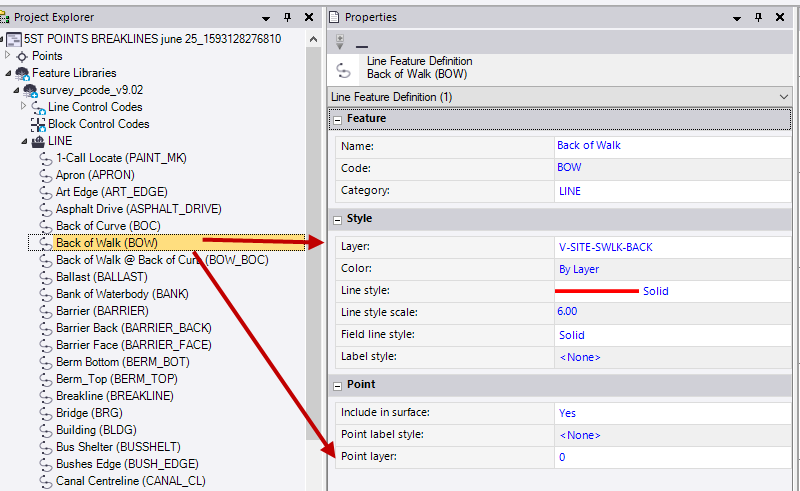
Task: Click the Line Control Codes icon
Action: pyautogui.click(x=38, y=107)
